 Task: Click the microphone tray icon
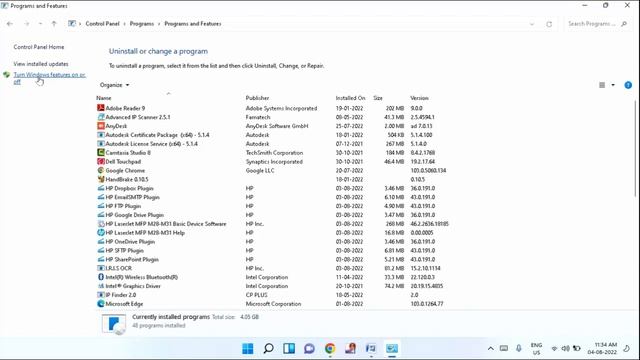pyautogui.click(x=518, y=348)
